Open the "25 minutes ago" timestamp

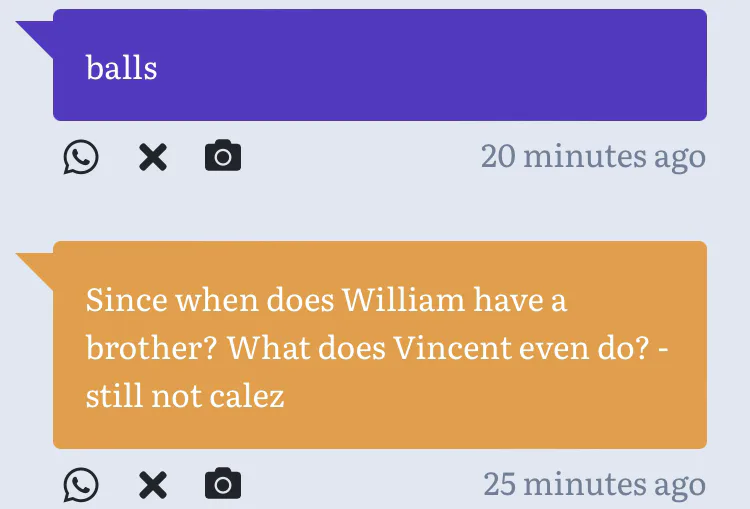coord(594,485)
